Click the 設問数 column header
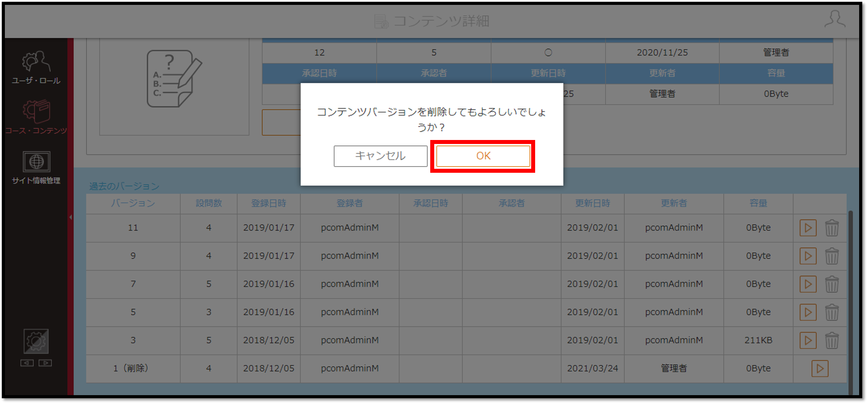 pyautogui.click(x=208, y=203)
